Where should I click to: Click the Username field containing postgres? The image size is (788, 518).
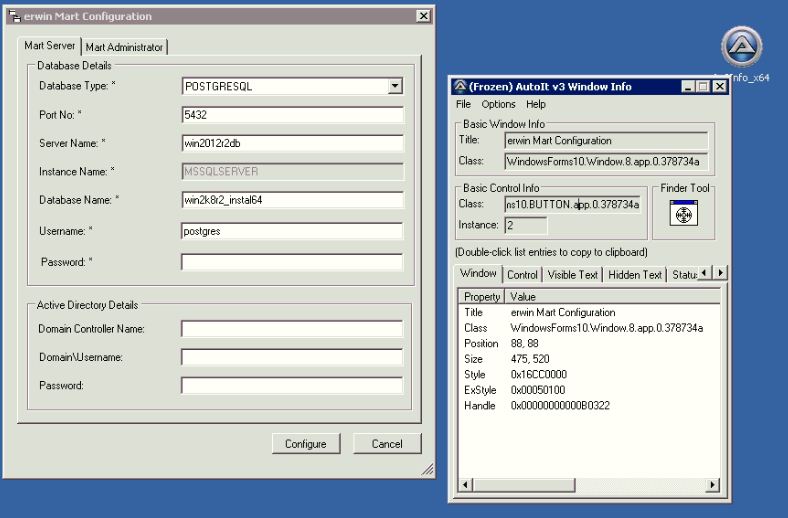click(292, 231)
